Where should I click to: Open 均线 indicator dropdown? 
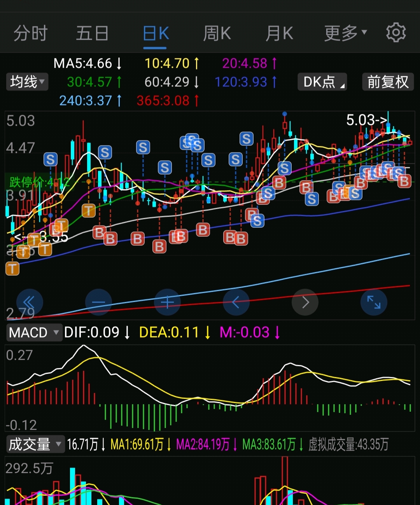click(x=27, y=82)
